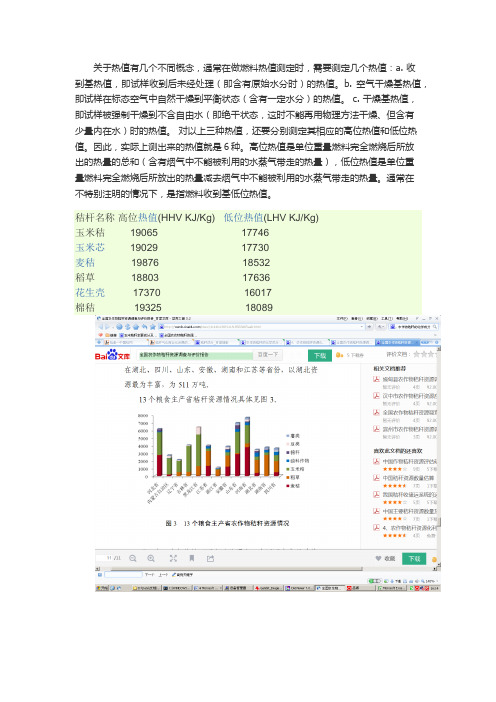Click the fullscreen icon in reader toolbar
This screenshot has height=702, width=496.
click(173, 558)
